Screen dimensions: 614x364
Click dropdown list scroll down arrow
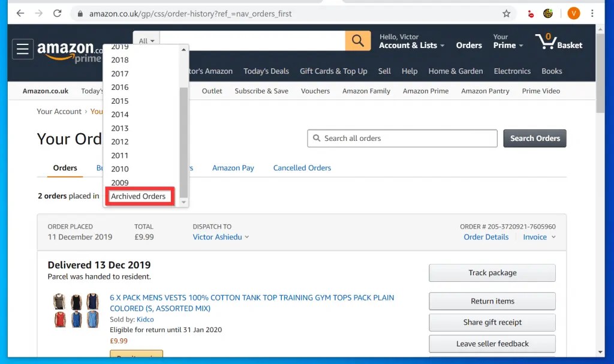(183, 202)
